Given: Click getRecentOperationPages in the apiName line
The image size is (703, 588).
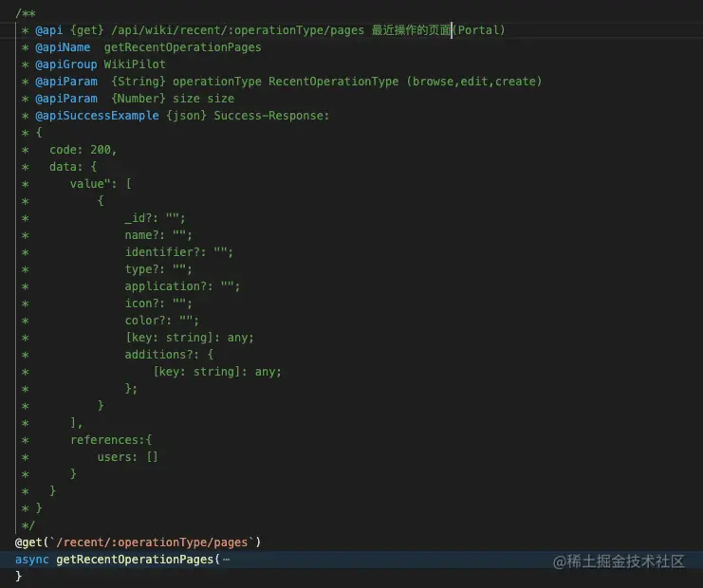Looking at the screenshot, I should click(x=182, y=47).
